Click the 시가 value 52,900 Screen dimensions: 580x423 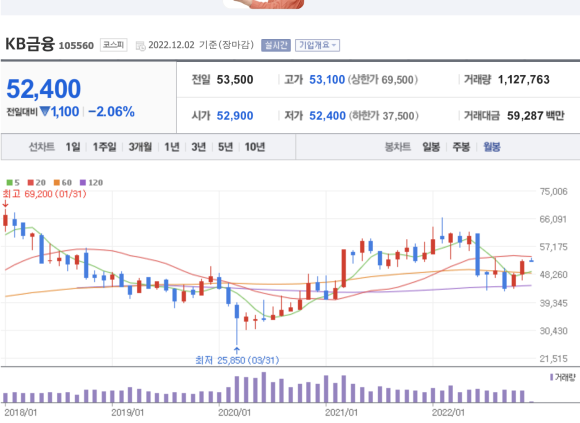pyautogui.click(x=235, y=116)
